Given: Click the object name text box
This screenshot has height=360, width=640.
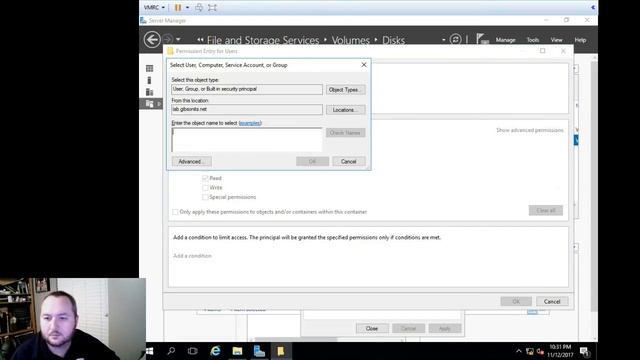Looking at the screenshot, I should (x=247, y=140).
